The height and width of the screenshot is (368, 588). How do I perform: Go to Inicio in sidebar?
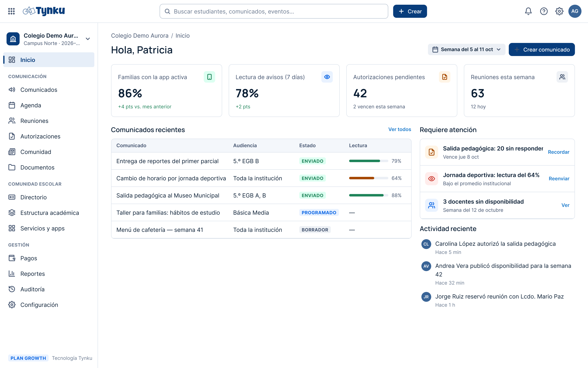click(49, 60)
